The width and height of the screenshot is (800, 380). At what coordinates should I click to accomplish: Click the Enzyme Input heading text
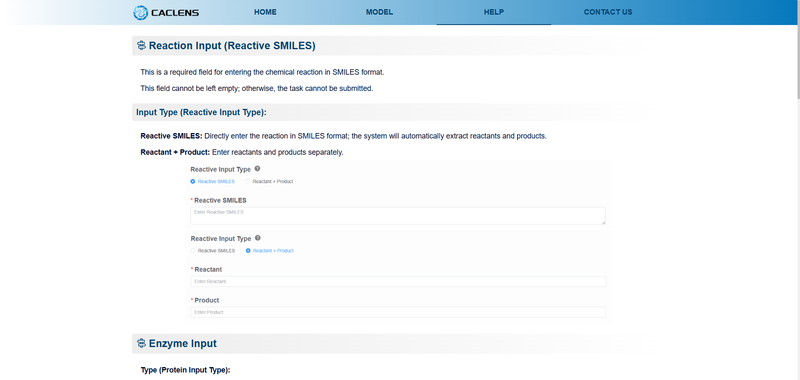point(183,343)
